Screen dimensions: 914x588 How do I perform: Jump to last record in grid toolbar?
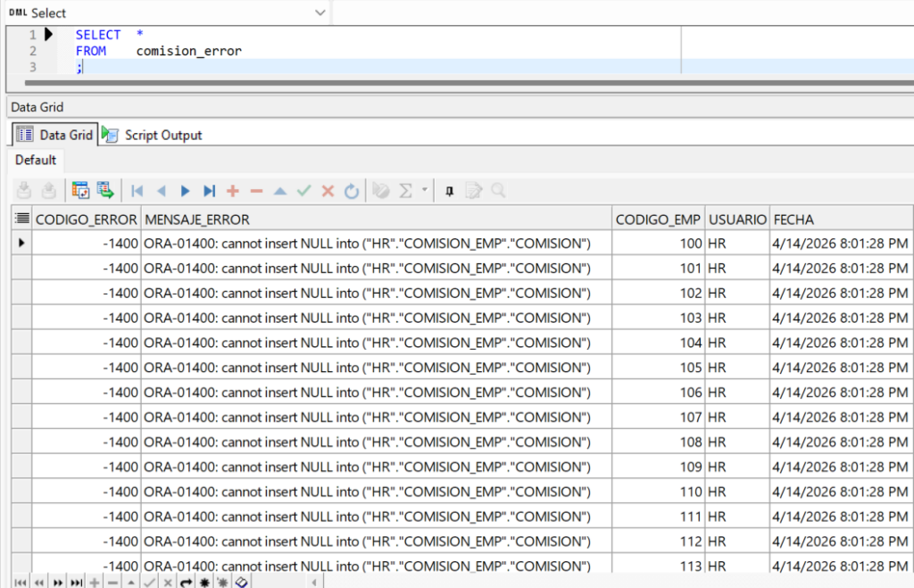[x=209, y=190]
